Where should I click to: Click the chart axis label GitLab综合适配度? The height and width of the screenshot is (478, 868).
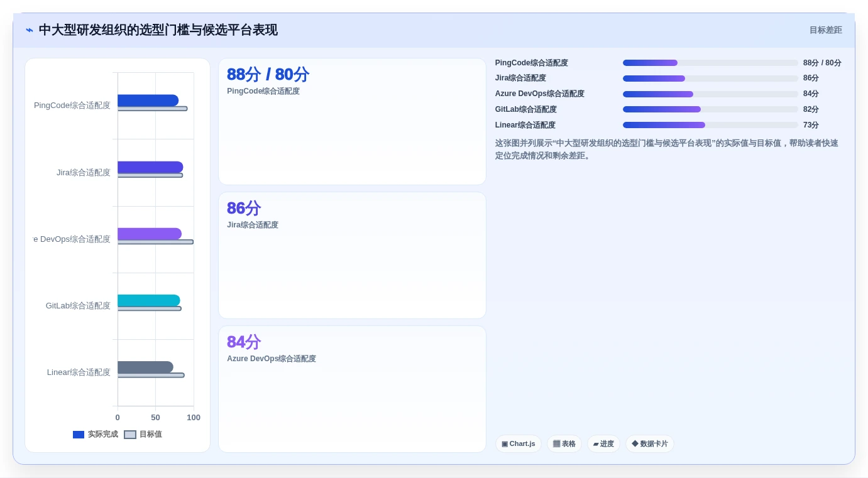click(x=78, y=306)
